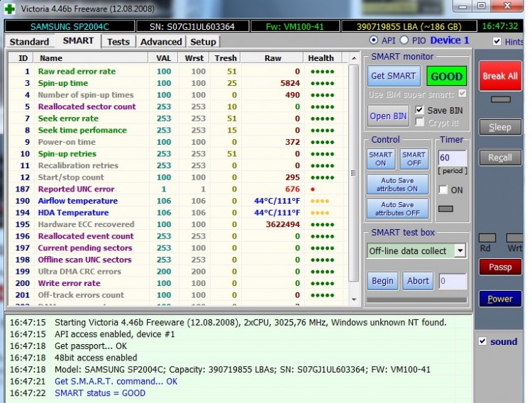The image size is (532, 403).
Task: Click the Timer period input field
Action: click(x=453, y=158)
